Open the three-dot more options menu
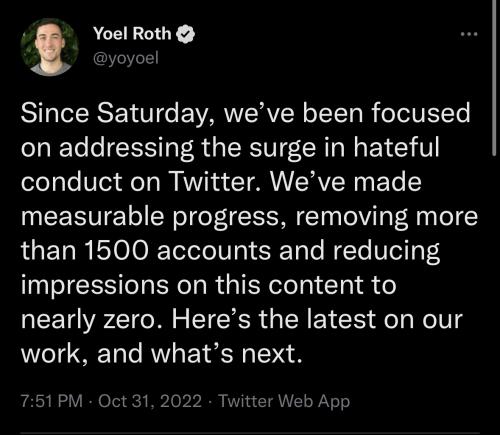This screenshot has width=500, height=435. point(469,34)
